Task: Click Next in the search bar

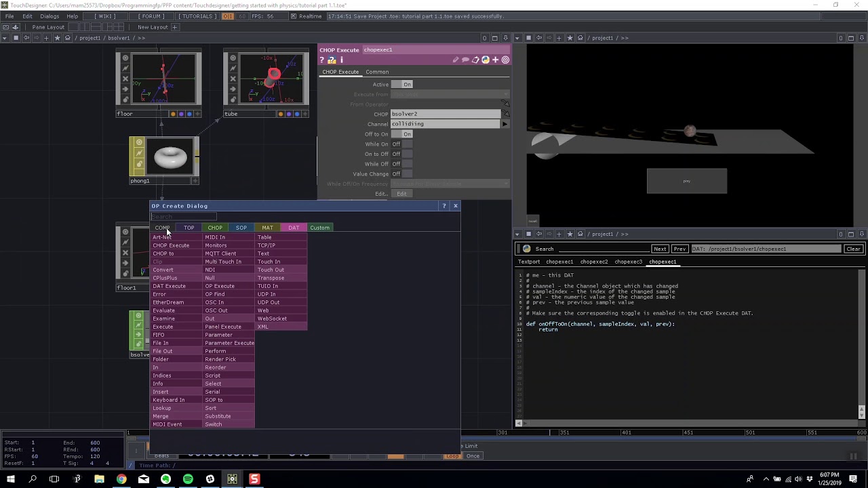Action: click(660, 249)
